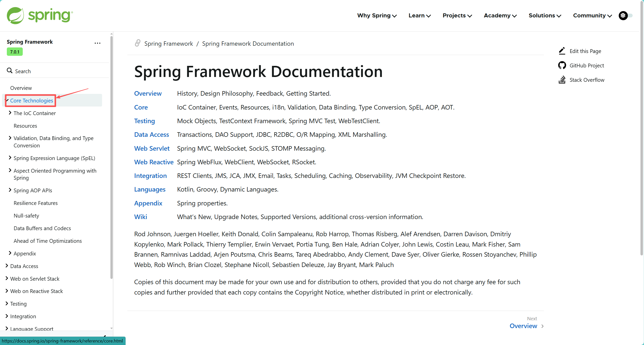Click the Next page arrow icon
This screenshot has height=345, width=644.
(542, 326)
